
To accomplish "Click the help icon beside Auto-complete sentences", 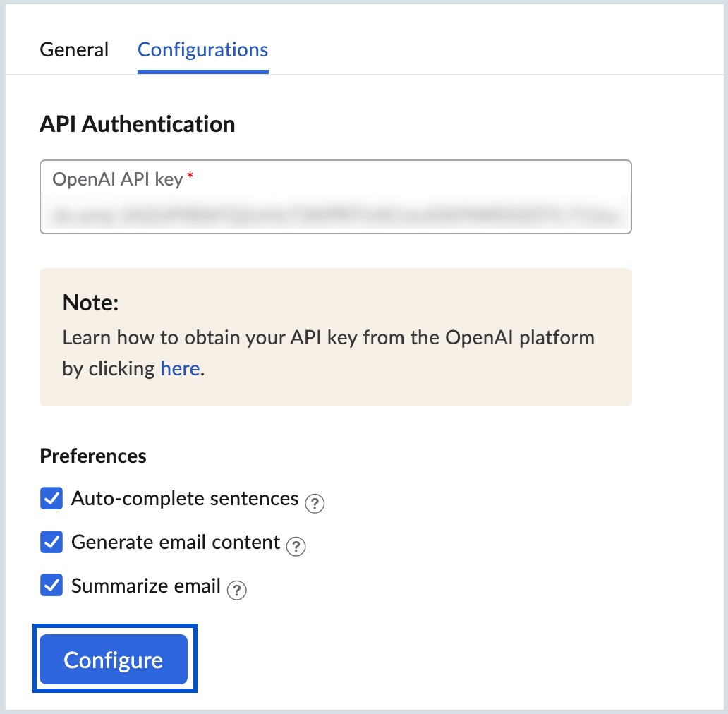I will 316,504.
